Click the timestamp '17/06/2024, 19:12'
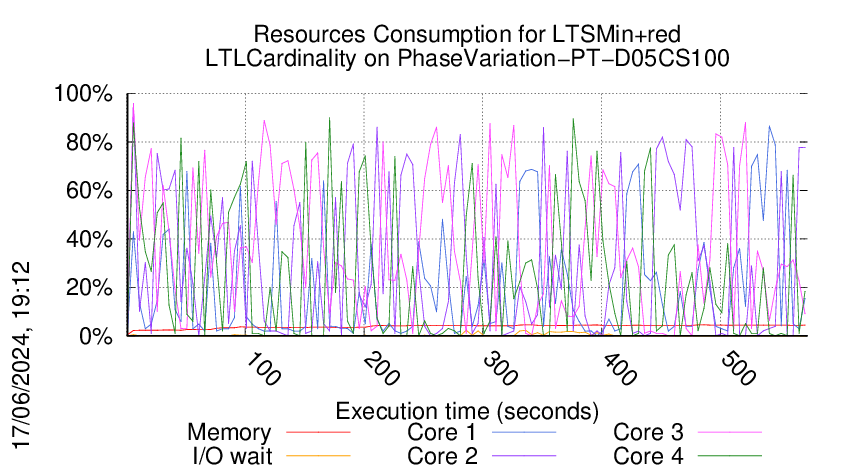 click(x=21, y=356)
